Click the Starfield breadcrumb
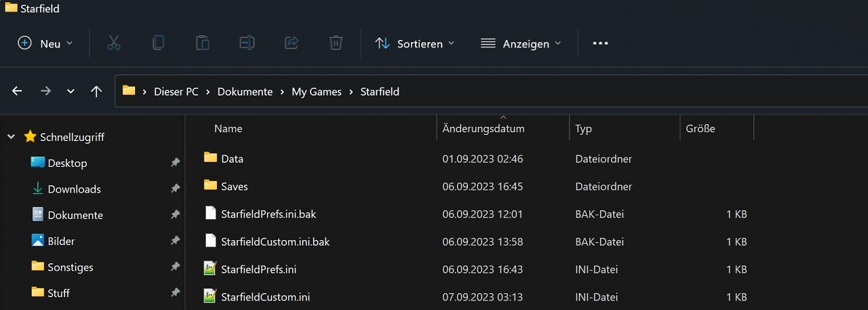This screenshot has height=310, width=868. [380, 92]
